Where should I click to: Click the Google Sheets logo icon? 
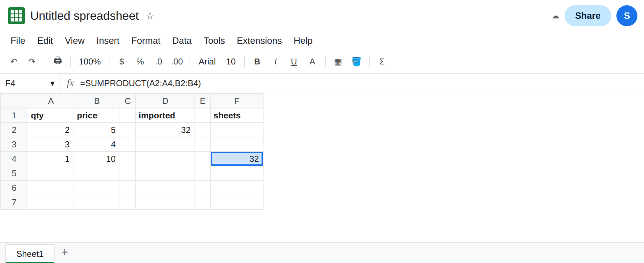[x=16, y=16]
